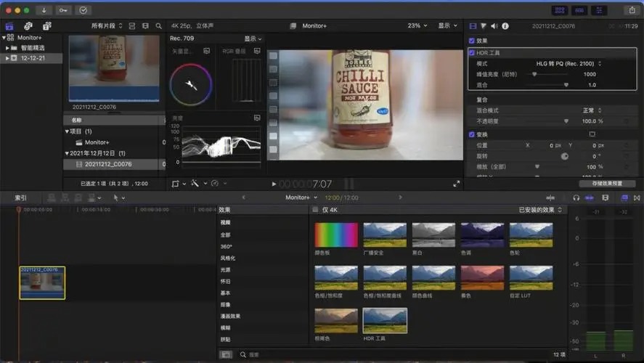Expand viewer to full screen arrows

click(x=456, y=184)
